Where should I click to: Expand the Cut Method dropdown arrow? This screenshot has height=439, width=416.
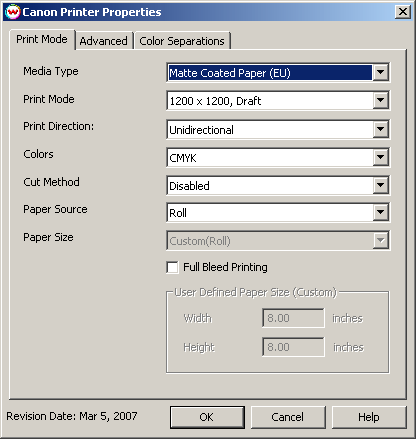[x=380, y=185]
